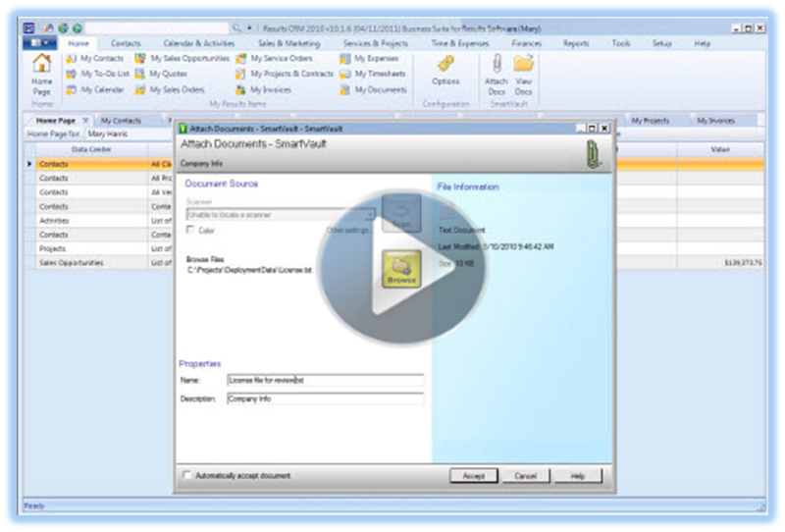Switch to Sales & Marketing tab
This screenshot has width=785, height=532.
click(288, 43)
